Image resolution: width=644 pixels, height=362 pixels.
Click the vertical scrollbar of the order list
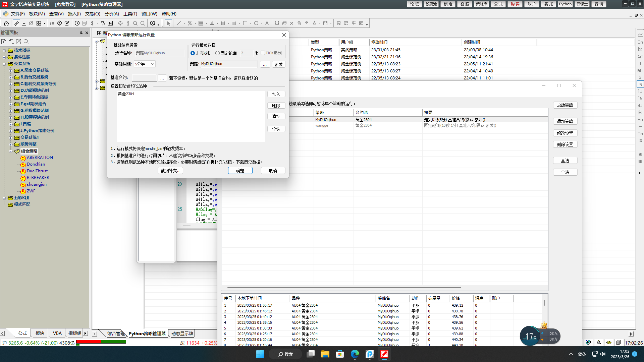tap(545, 303)
